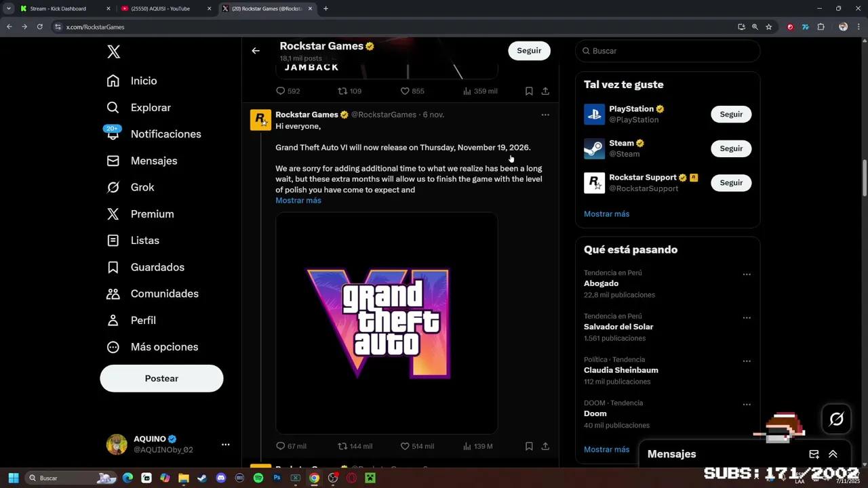This screenshot has height=488, width=868.
Task: Open Perfil from the sidebar
Action: pos(132,320)
